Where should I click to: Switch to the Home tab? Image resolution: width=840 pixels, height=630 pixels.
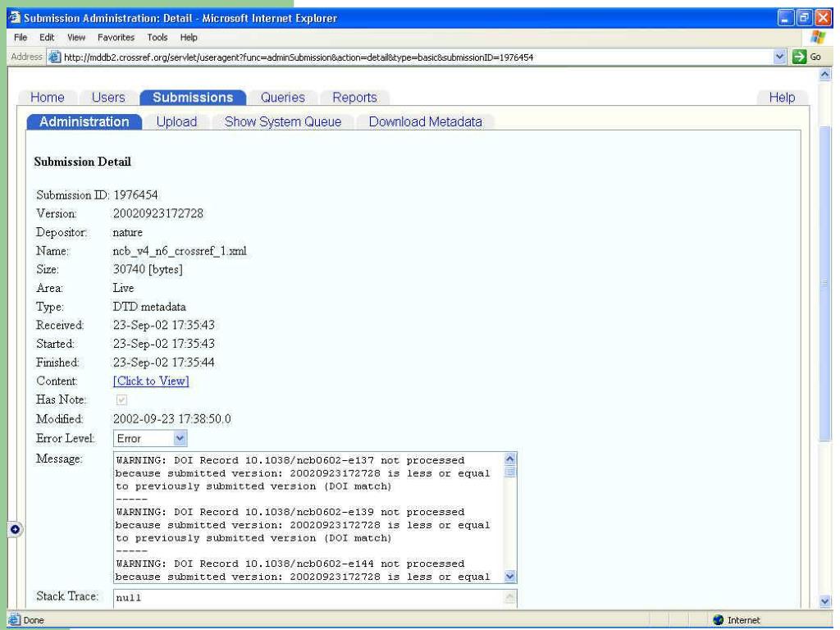(47, 98)
